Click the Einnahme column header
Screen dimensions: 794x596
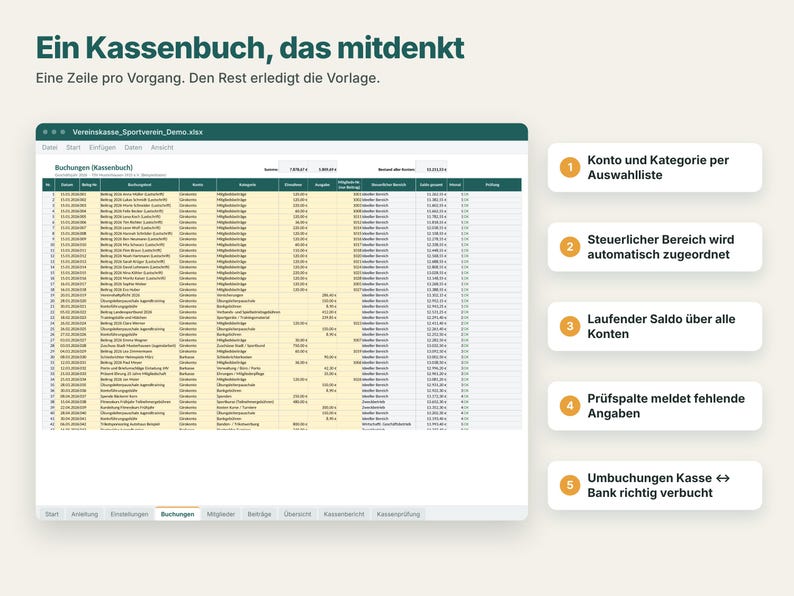click(293, 185)
